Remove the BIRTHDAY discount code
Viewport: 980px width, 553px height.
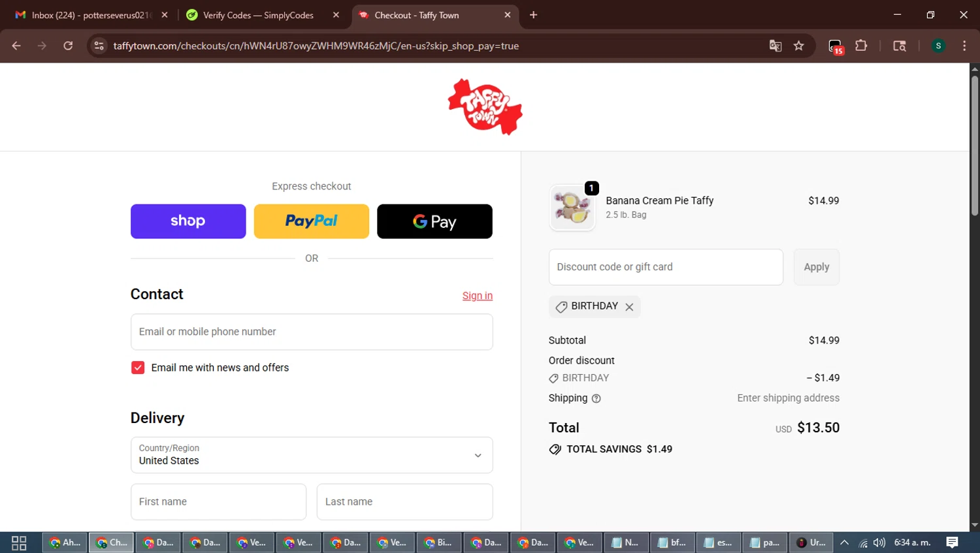pos(629,307)
